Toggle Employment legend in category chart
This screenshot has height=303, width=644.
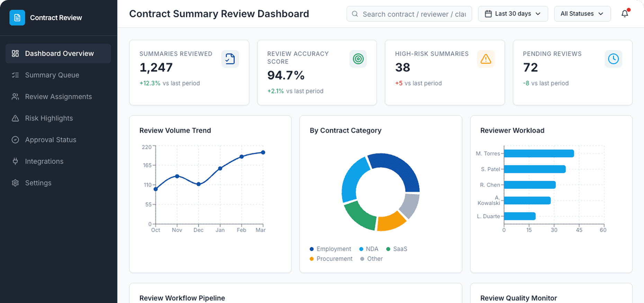click(330, 249)
